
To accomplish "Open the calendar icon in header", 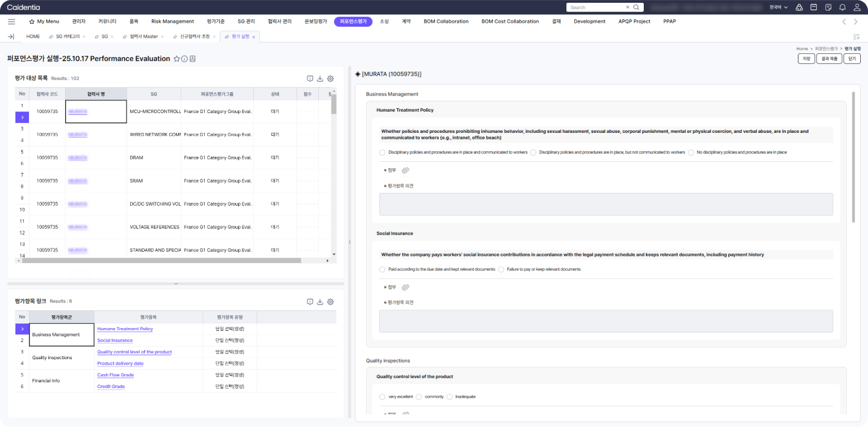I will [813, 7].
